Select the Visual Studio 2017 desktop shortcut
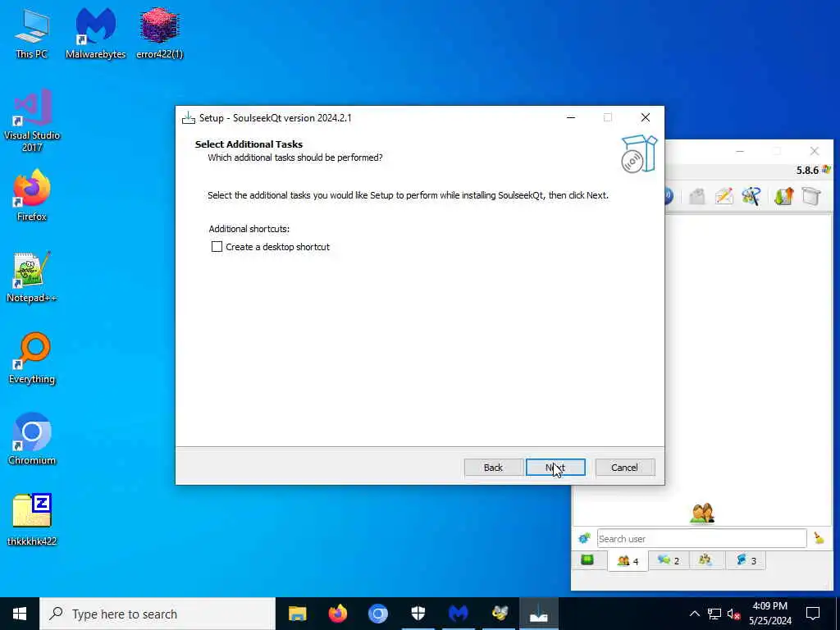Viewport: 840px width, 630px height. pyautogui.click(x=32, y=121)
